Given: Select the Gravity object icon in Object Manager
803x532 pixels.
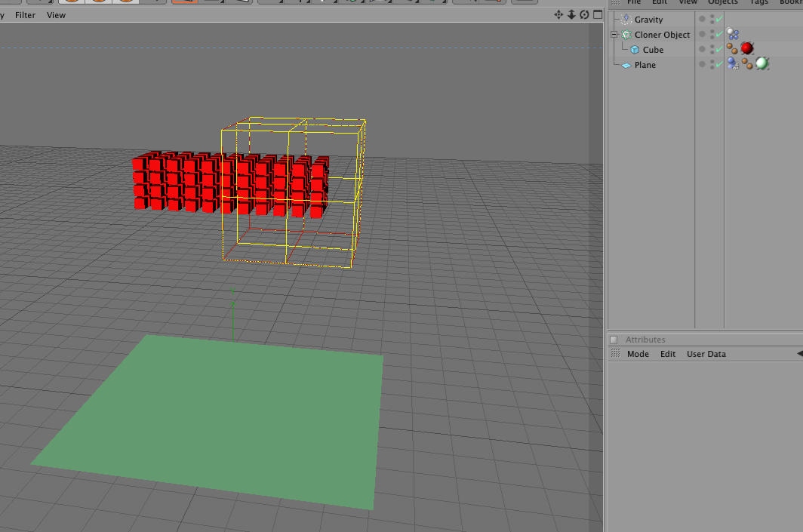Looking at the screenshot, I should (626, 20).
